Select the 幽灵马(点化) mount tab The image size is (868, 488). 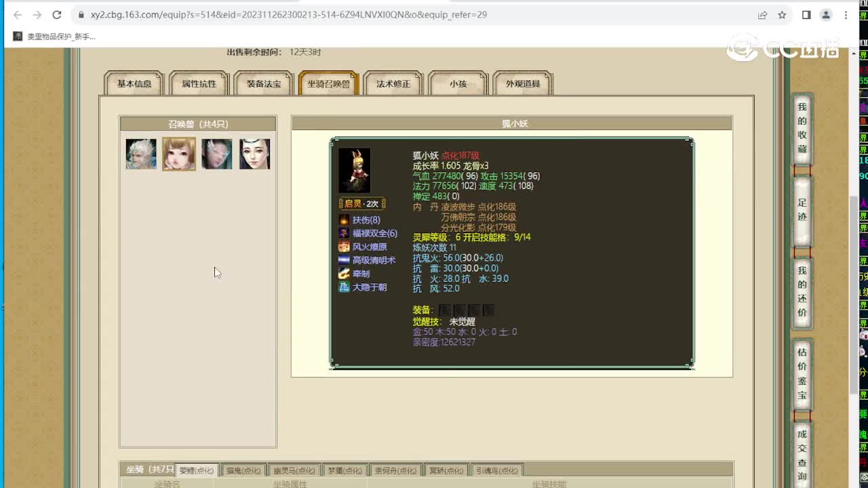pos(294,470)
